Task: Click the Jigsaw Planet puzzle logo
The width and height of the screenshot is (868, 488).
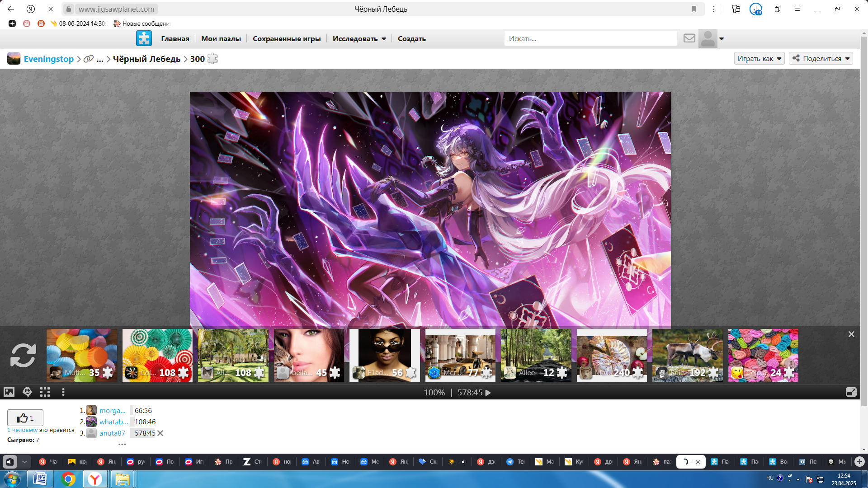Action: click(x=144, y=38)
